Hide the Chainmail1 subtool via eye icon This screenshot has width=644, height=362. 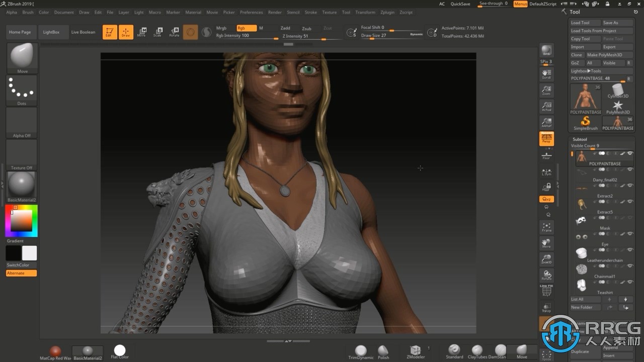630,265
